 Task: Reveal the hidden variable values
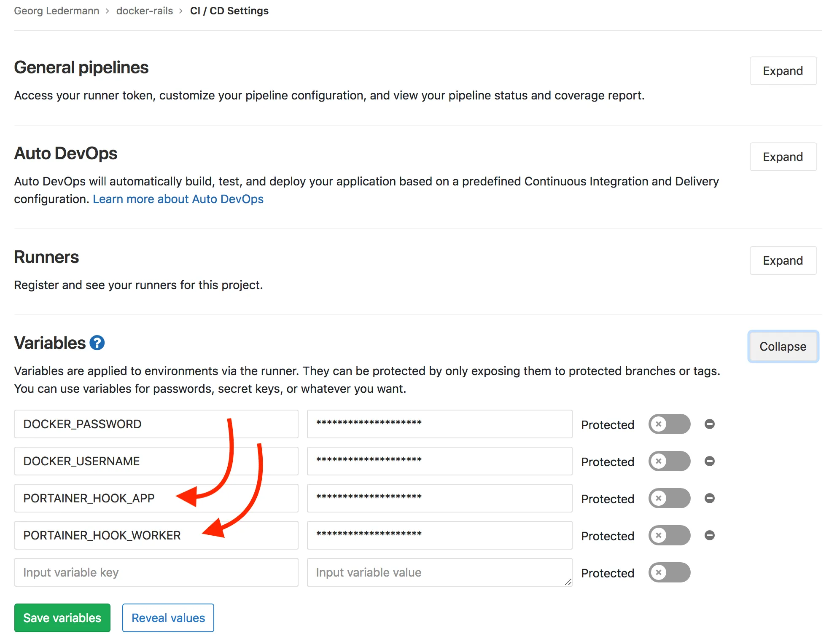coord(168,617)
